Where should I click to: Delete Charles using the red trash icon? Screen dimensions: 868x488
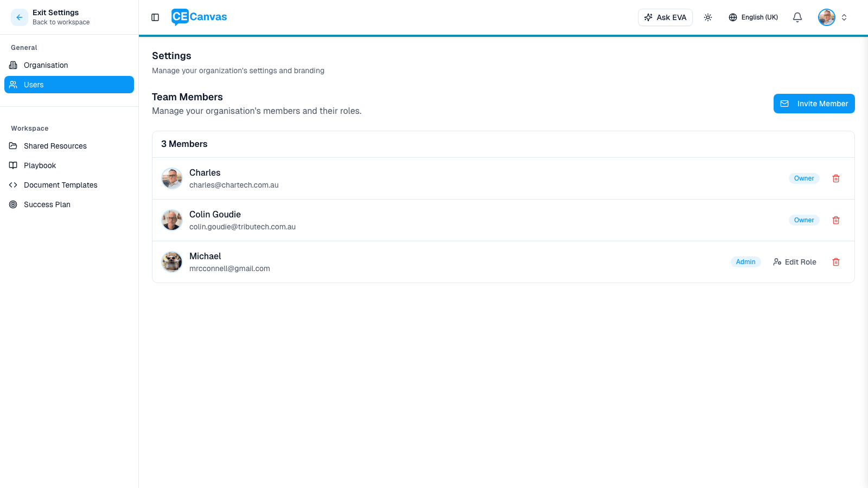[835, 178]
